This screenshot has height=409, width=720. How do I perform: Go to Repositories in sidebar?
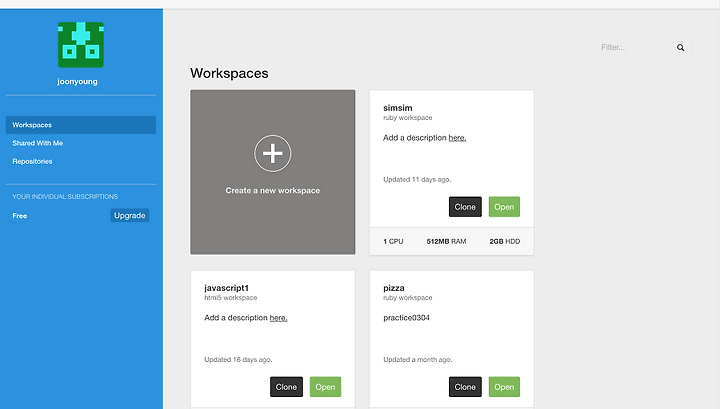pyautogui.click(x=32, y=162)
